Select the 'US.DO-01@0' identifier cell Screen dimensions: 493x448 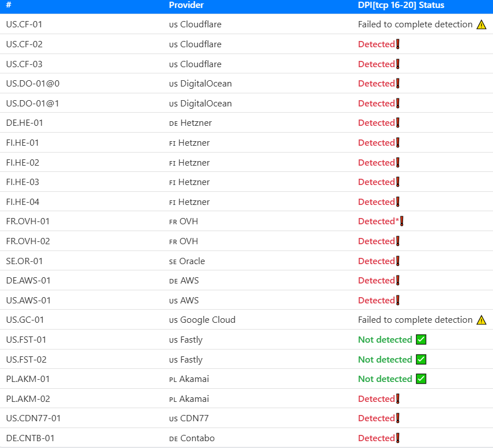(32, 84)
